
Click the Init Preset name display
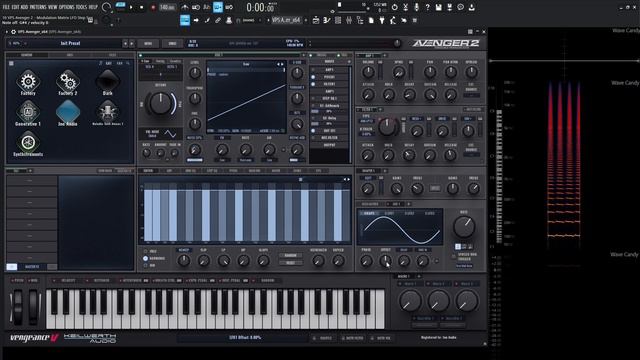70,43
